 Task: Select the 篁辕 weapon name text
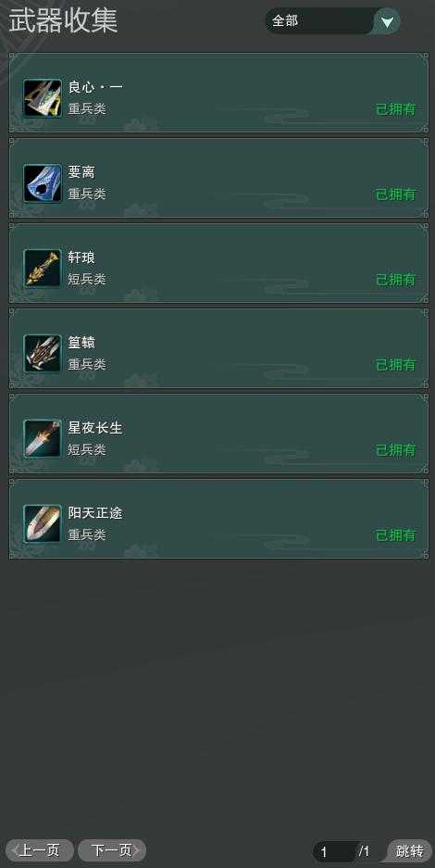tap(81, 343)
